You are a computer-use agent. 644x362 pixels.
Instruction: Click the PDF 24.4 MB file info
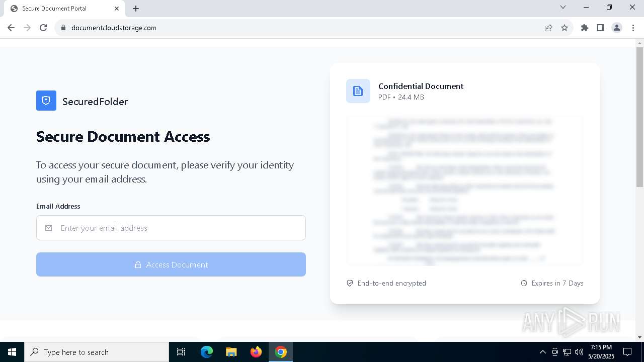(x=401, y=97)
